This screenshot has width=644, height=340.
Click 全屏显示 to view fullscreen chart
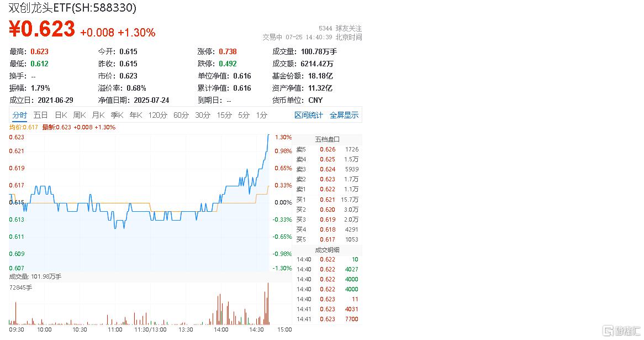tap(344, 115)
